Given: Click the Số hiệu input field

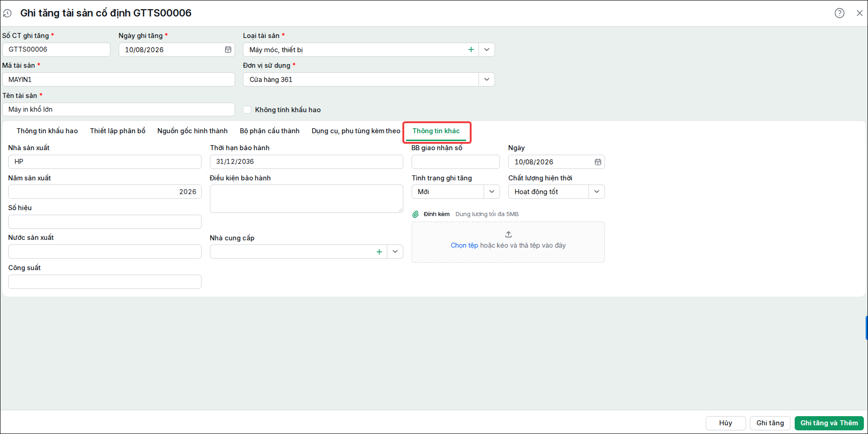Looking at the screenshot, I should (105, 222).
